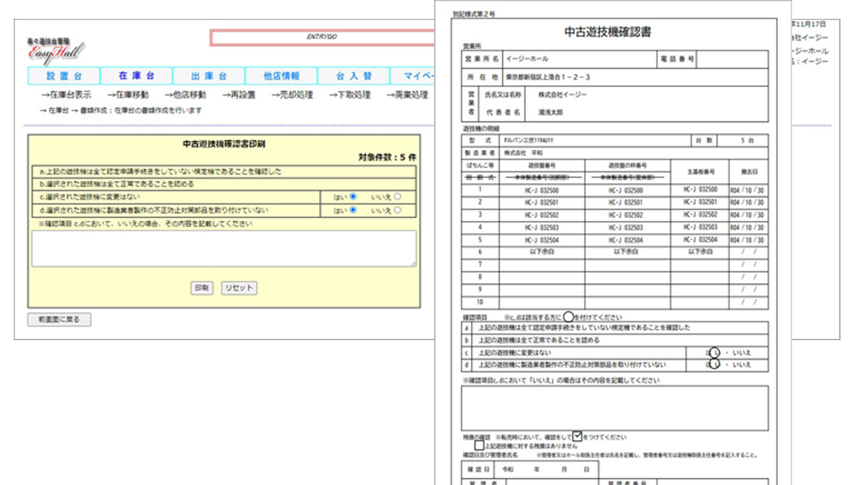Switch to the 在庫台 tab
This screenshot has height=485, width=868.
click(136, 76)
